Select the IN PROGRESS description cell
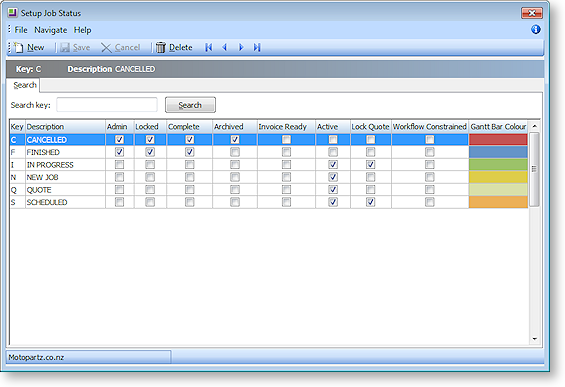 [65, 165]
